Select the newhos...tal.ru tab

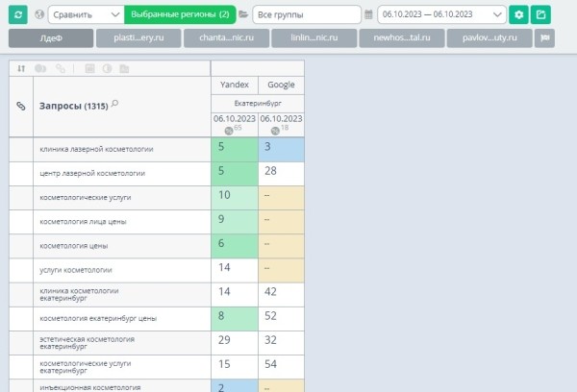point(401,38)
